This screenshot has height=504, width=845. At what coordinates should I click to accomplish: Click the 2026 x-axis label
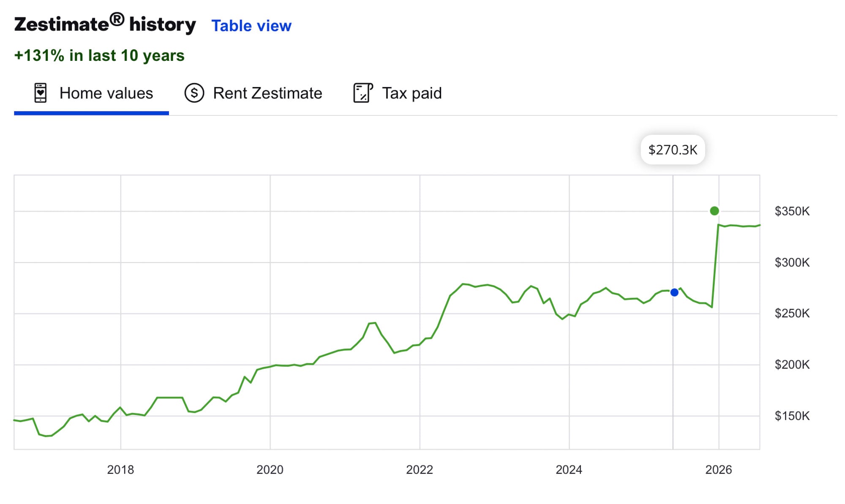719,470
